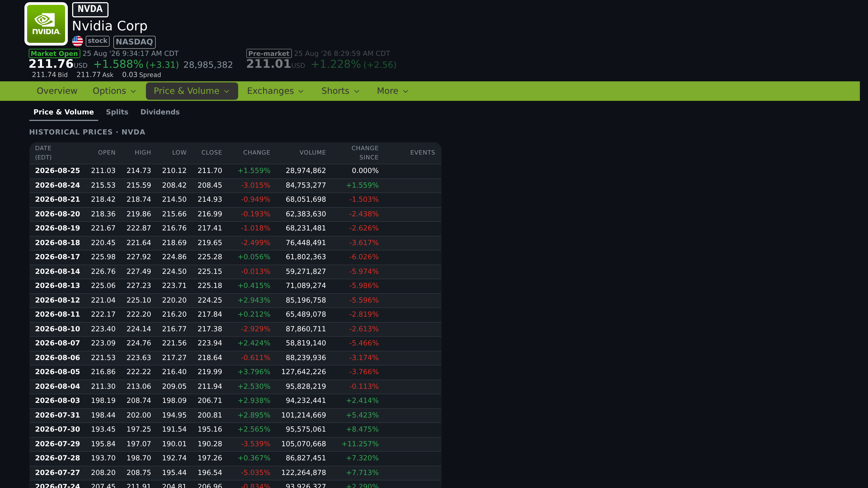
Task: Click the CHANGE column header
Action: (257, 153)
